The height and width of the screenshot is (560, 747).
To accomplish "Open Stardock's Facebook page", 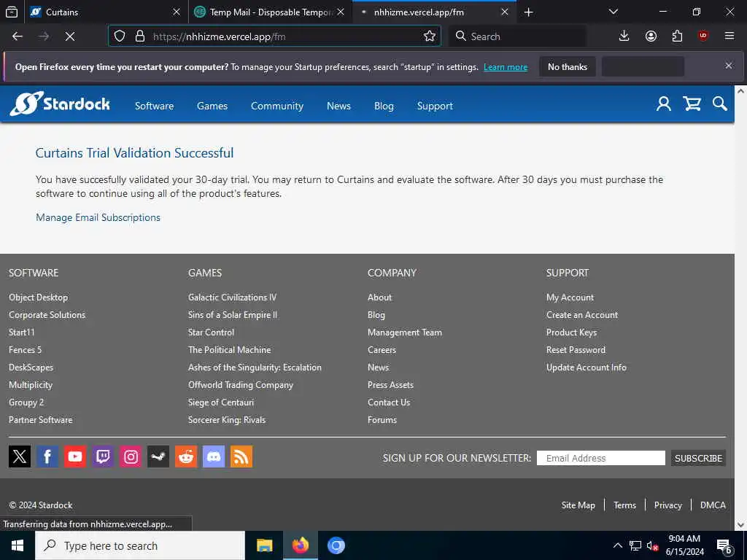I will coord(47,456).
